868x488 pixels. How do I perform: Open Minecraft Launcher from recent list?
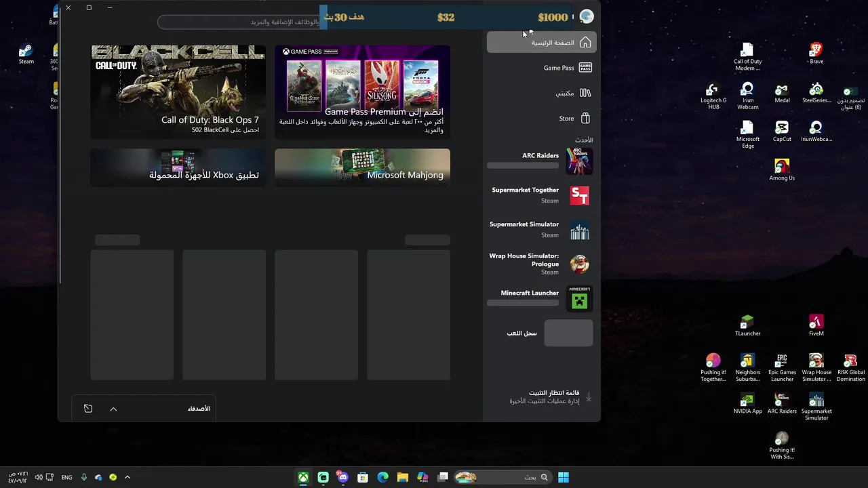(x=540, y=299)
